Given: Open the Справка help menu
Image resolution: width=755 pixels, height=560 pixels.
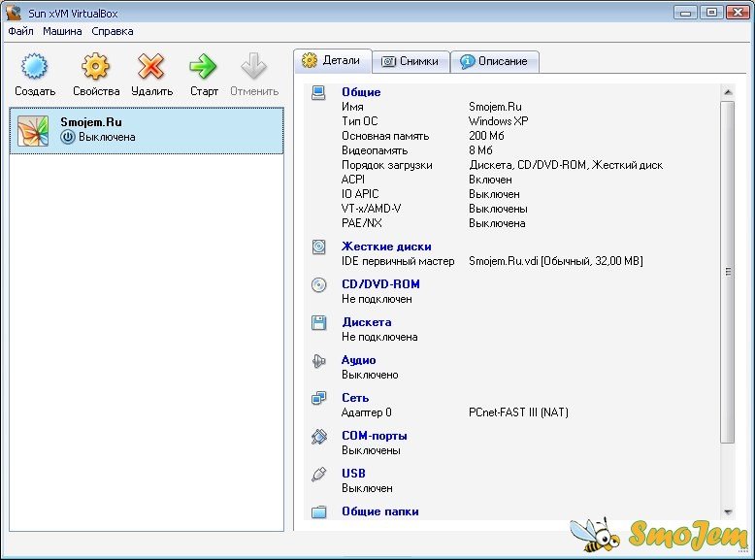Looking at the screenshot, I should 113,31.
